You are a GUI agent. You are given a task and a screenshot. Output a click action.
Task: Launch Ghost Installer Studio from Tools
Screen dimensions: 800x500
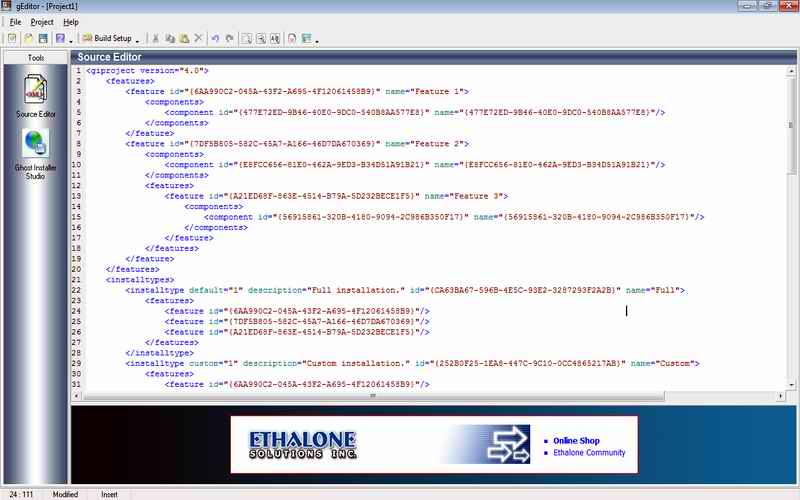(36, 153)
